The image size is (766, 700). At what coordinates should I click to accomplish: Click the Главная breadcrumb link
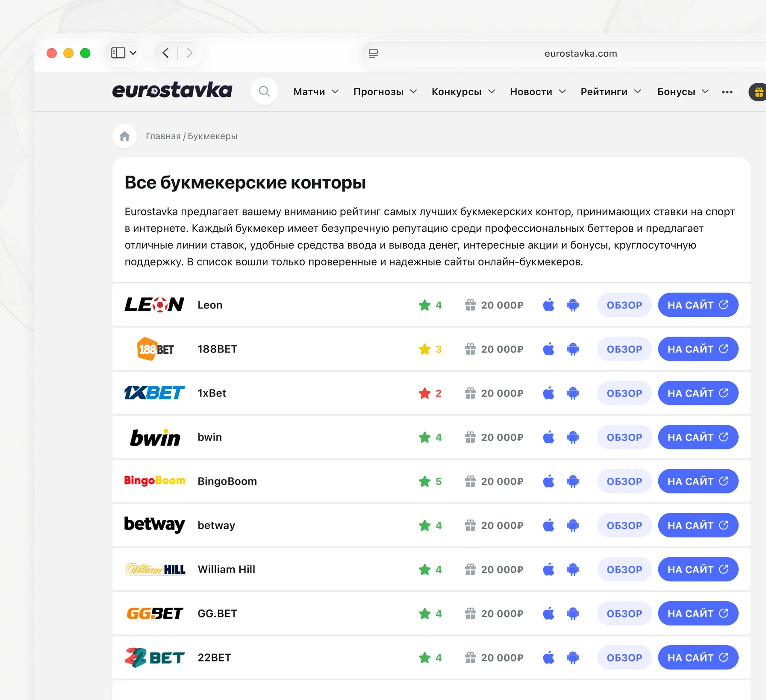tap(163, 136)
